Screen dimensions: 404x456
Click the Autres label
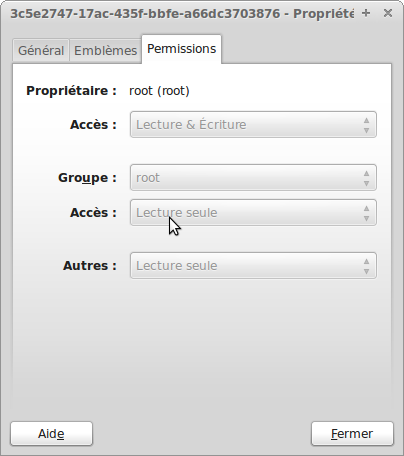[90, 266]
